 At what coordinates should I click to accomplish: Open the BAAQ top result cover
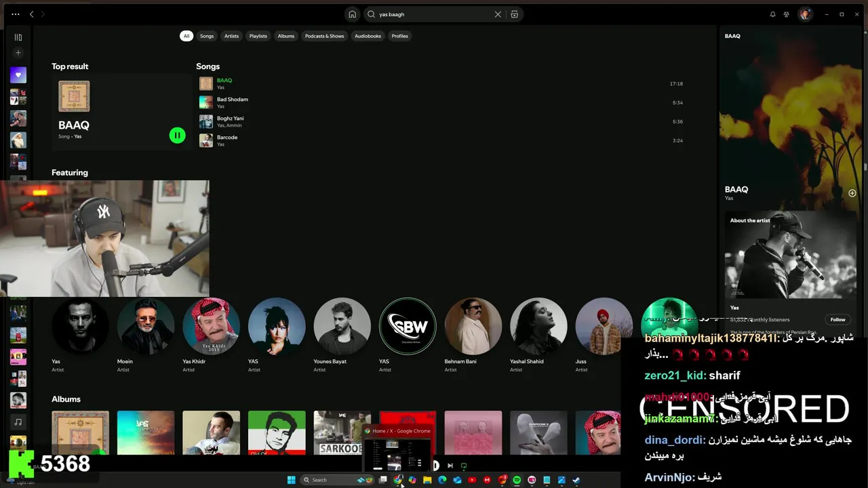point(74,96)
